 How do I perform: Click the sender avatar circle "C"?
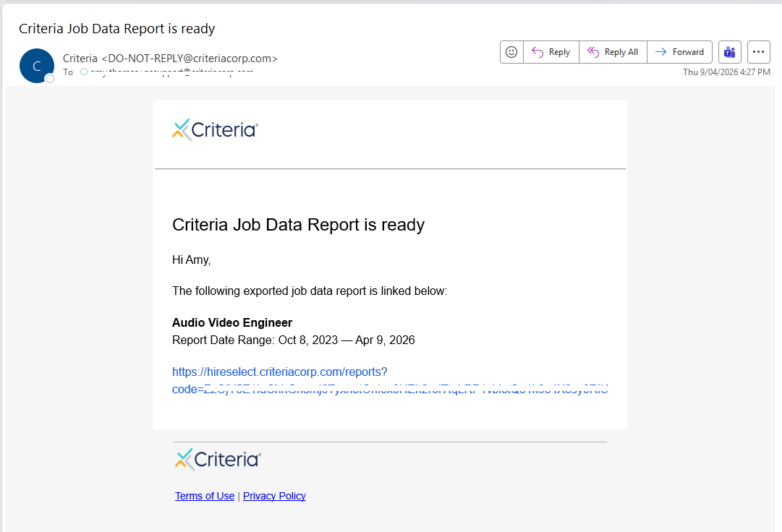36,66
